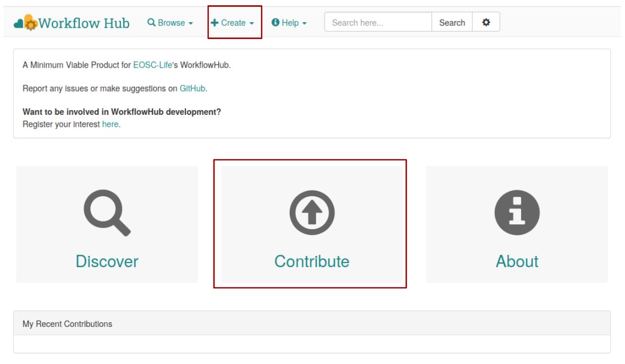Click the Search button
Screen dimensions: 625x364
pos(452,23)
